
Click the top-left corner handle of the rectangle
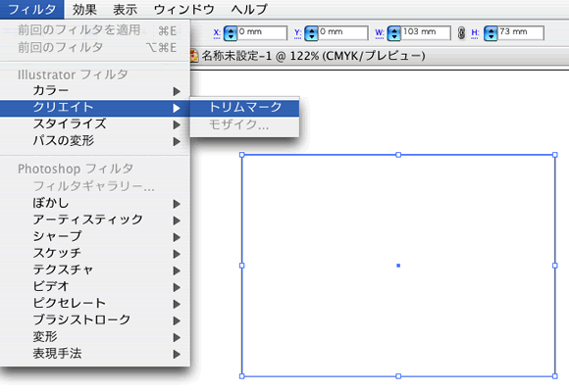(x=242, y=155)
